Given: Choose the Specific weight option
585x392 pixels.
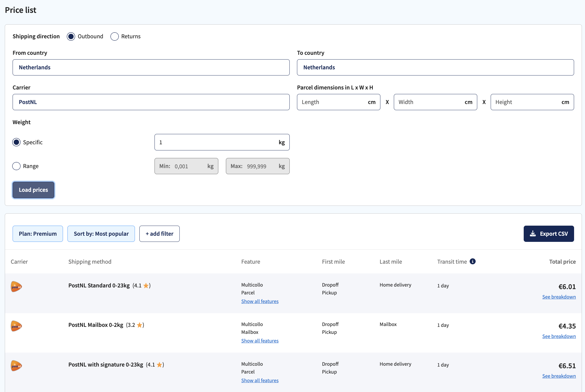Looking at the screenshot, I should point(17,142).
